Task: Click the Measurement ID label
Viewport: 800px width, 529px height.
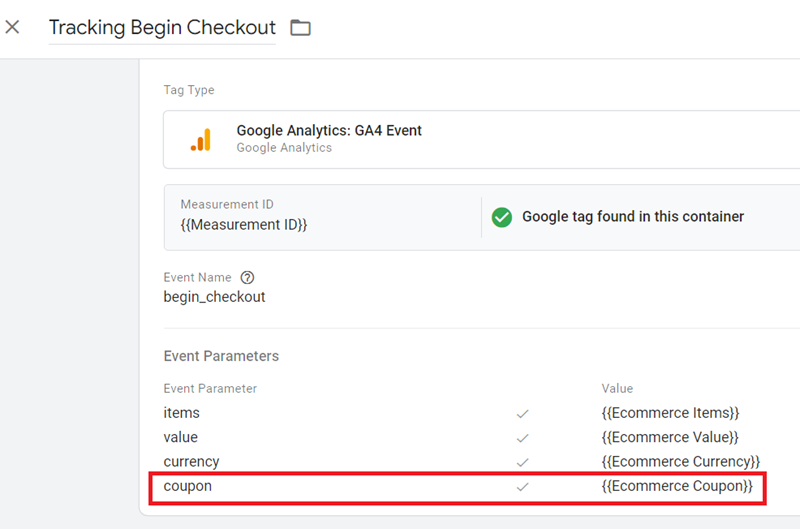Action: point(227,205)
